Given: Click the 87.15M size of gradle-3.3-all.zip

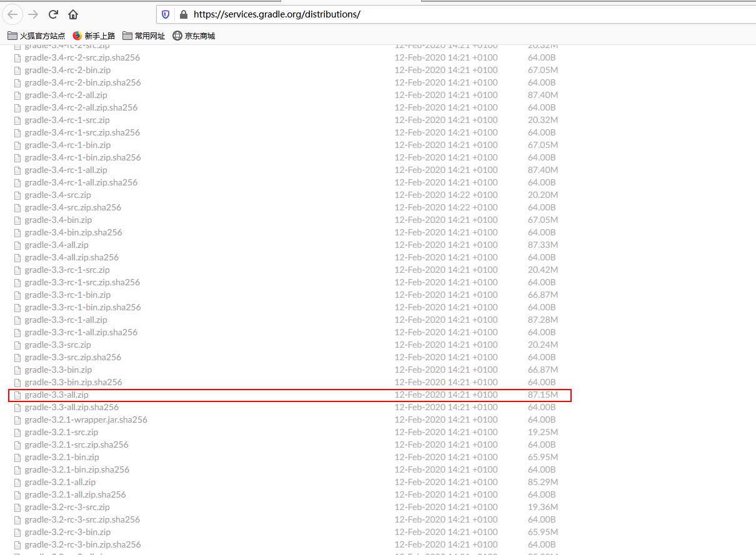Looking at the screenshot, I should (543, 395).
